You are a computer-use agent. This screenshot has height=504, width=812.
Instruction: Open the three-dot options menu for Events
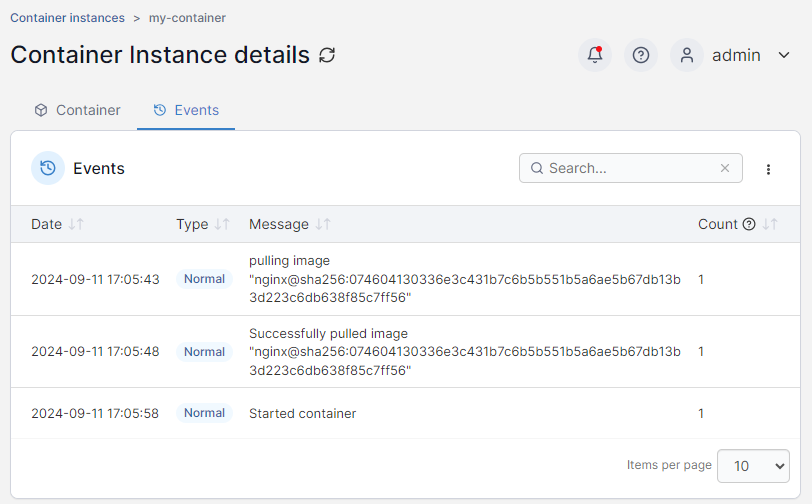click(768, 169)
